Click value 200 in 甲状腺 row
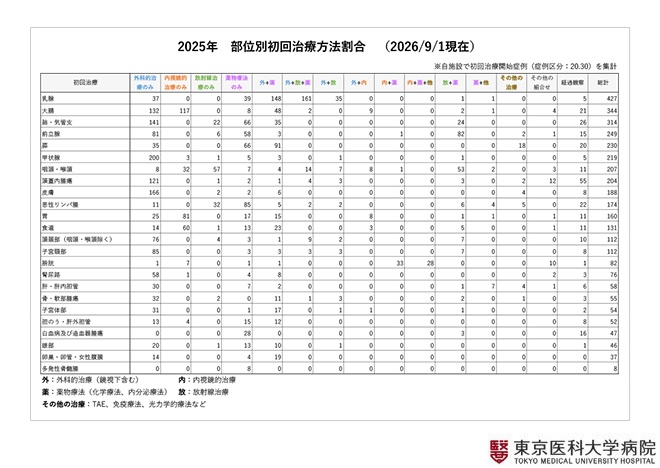 coord(154,157)
